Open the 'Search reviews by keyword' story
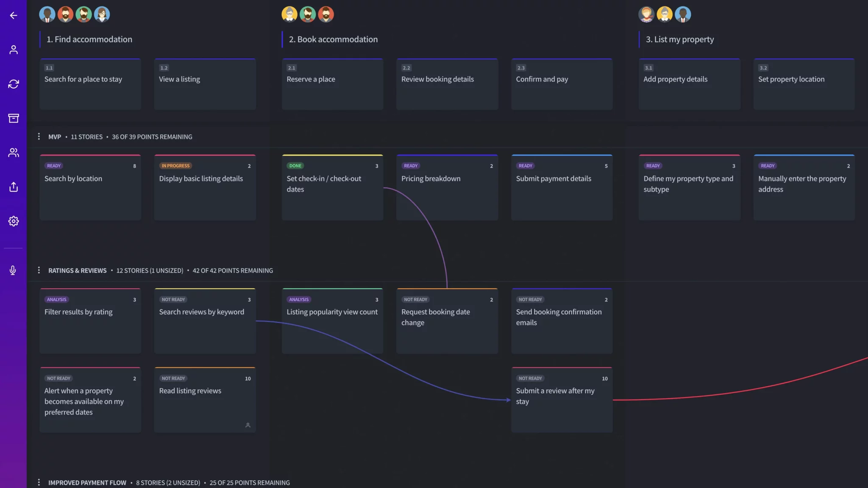 (x=205, y=321)
